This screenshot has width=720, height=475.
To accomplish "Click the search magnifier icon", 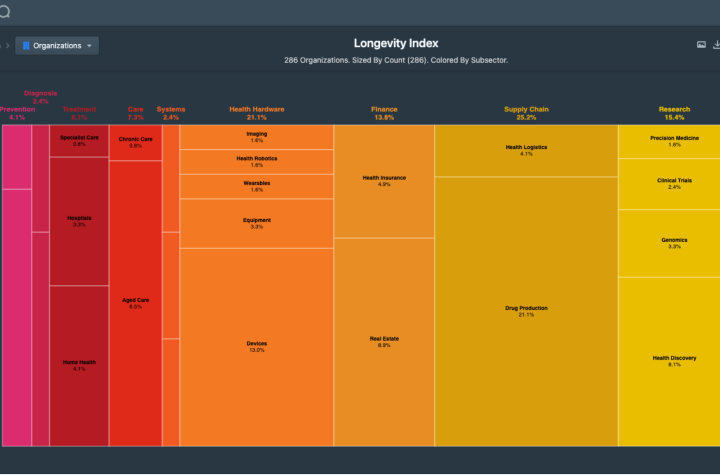I will pos(4,11).
